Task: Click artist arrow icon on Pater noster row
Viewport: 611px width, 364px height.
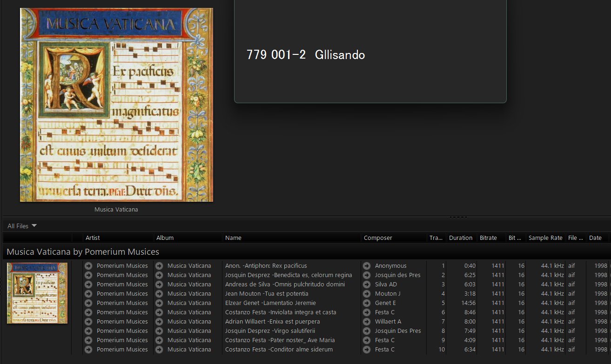Action: [88, 340]
